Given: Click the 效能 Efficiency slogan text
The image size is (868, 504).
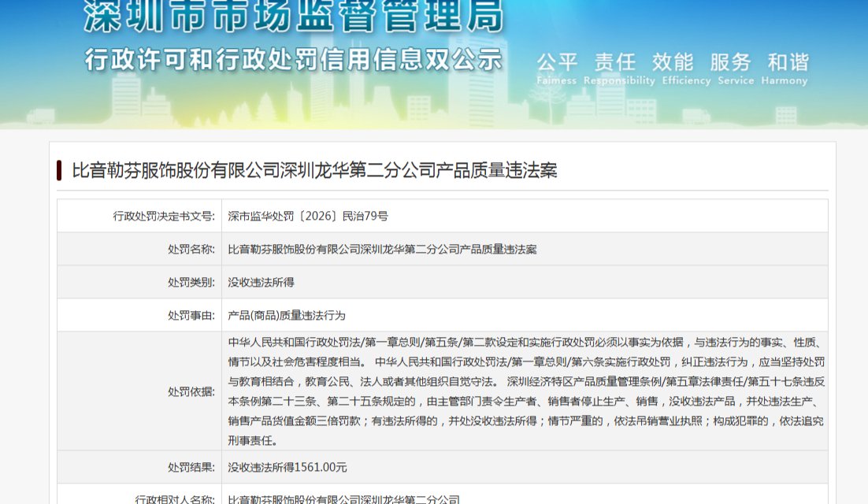Looking at the screenshot, I should point(686,69).
